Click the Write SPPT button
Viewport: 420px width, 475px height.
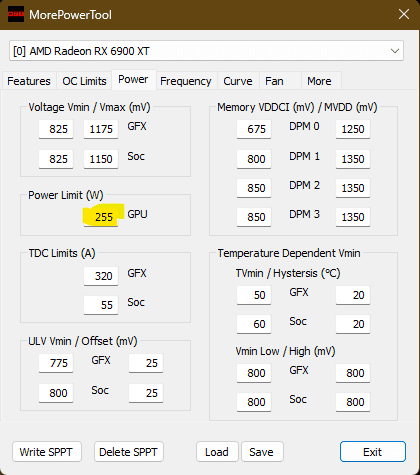(x=47, y=452)
